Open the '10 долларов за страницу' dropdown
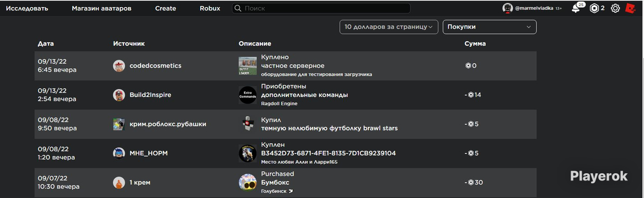This screenshot has width=644, height=198. point(389,27)
